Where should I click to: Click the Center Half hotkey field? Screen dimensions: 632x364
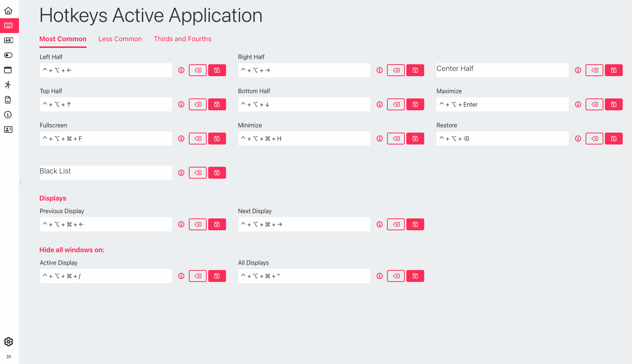coord(503,70)
